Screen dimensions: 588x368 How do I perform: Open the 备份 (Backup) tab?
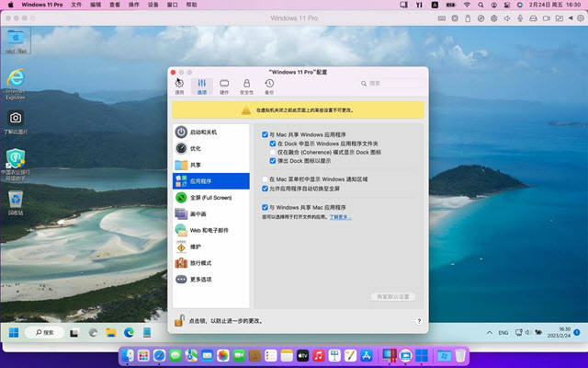269,86
